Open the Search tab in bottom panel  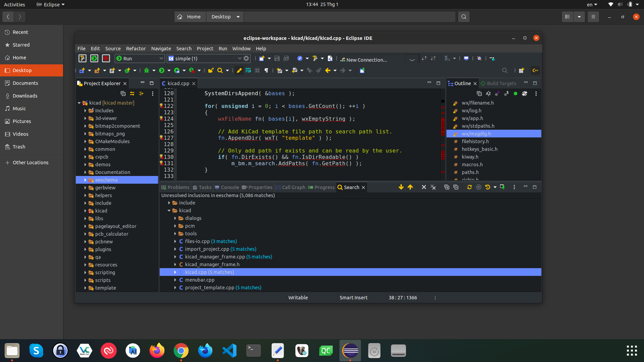point(352,187)
